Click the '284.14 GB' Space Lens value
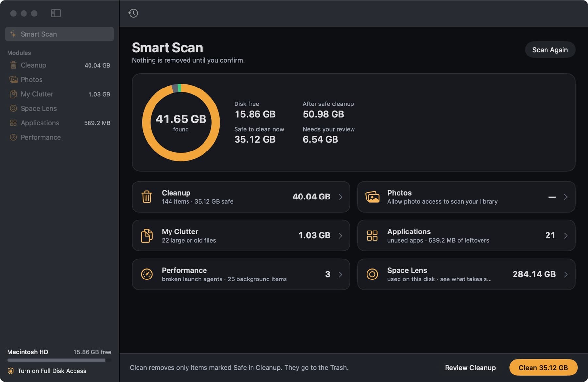 (534, 274)
